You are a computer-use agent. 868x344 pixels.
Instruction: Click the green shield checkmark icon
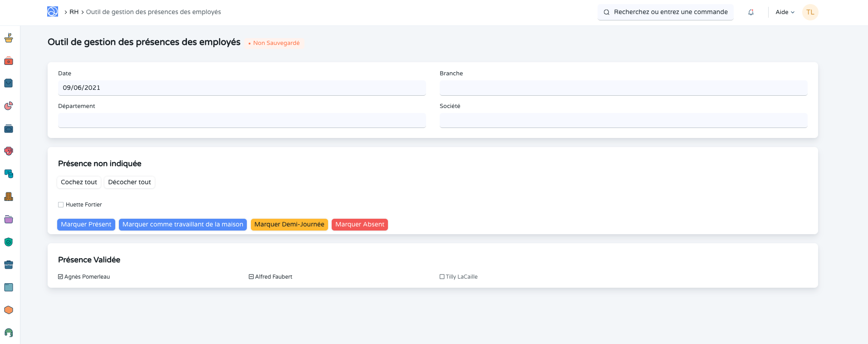point(9,242)
